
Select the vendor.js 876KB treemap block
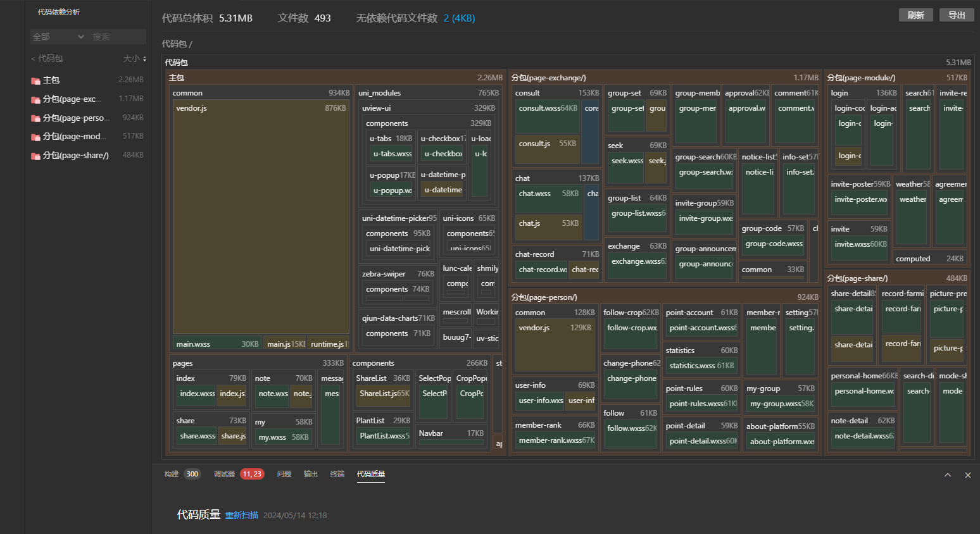coord(261,217)
